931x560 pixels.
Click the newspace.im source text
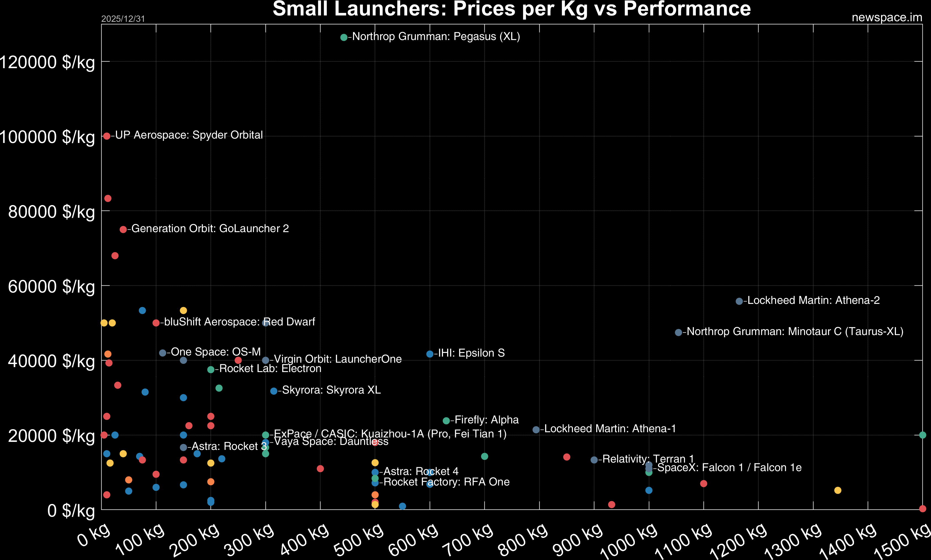pos(887,17)
